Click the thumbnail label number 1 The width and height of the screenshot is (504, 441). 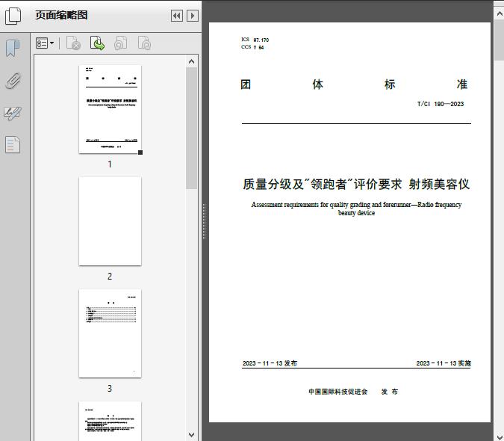[x=110, y=164]
